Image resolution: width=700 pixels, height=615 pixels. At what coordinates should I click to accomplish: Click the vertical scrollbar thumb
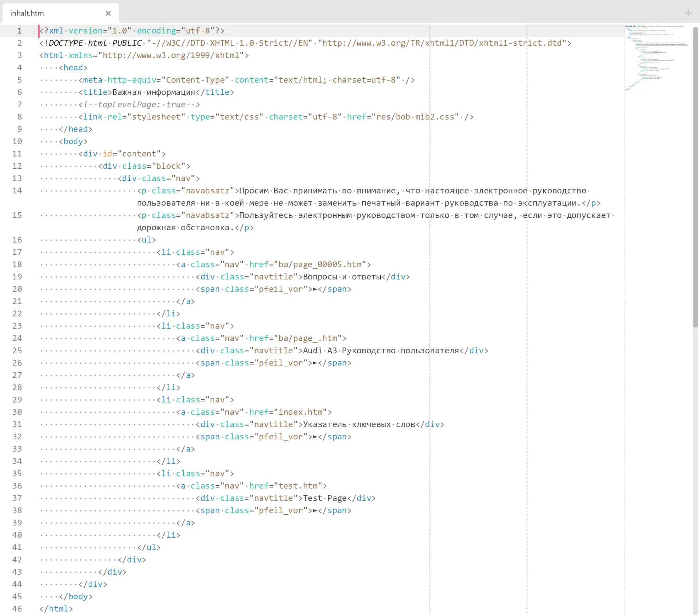click(x=695, y=177)
